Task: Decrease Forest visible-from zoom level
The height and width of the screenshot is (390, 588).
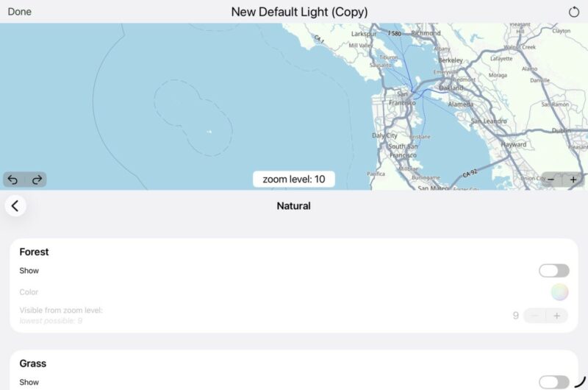Action: pyautogui.click(x=534, y=316)
